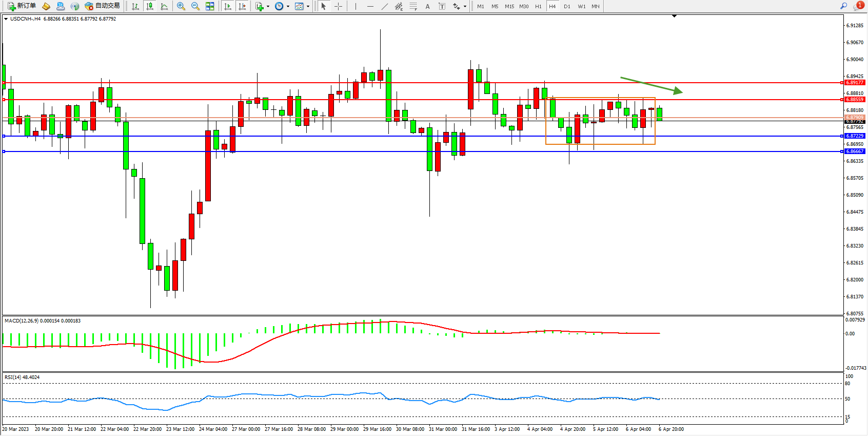
Task: Toggle chart auto scroll
Action: coord(228,6)
